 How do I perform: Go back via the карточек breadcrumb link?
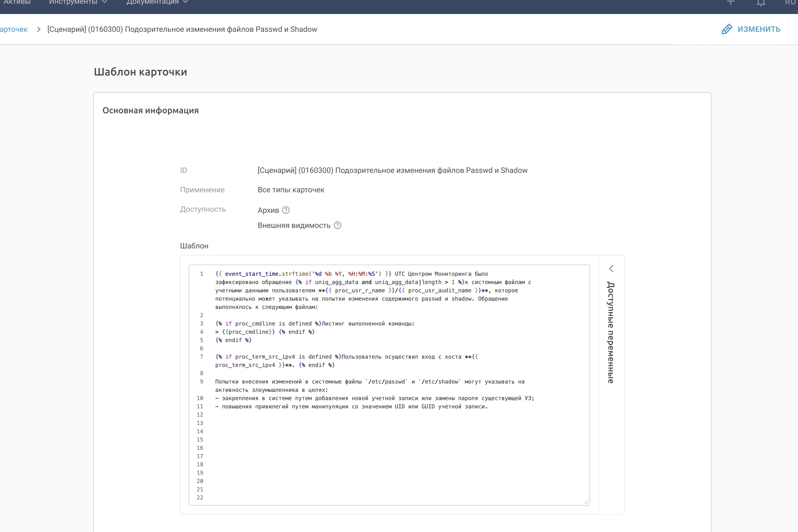coord(14,30)
